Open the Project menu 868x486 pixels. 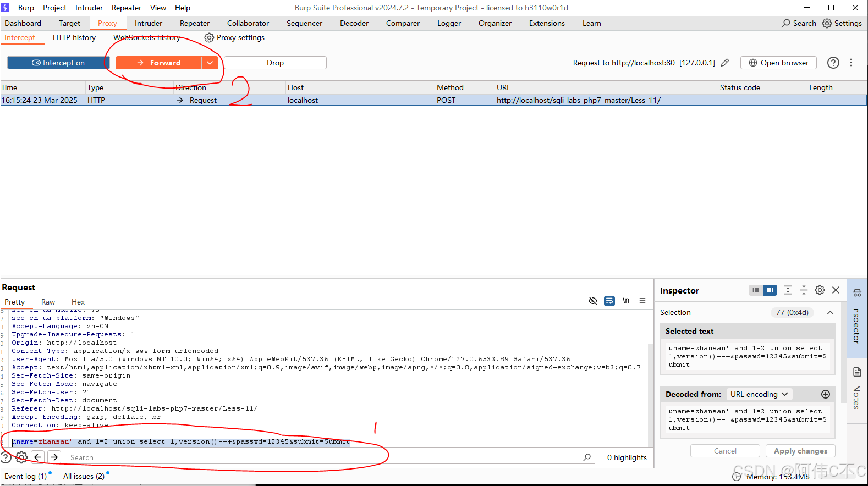tap(54, 8)
